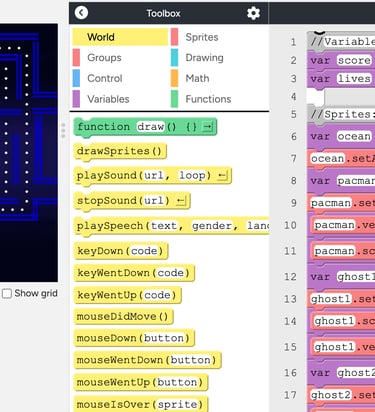
Task: Open the Control category
Action: click(105, 78)
